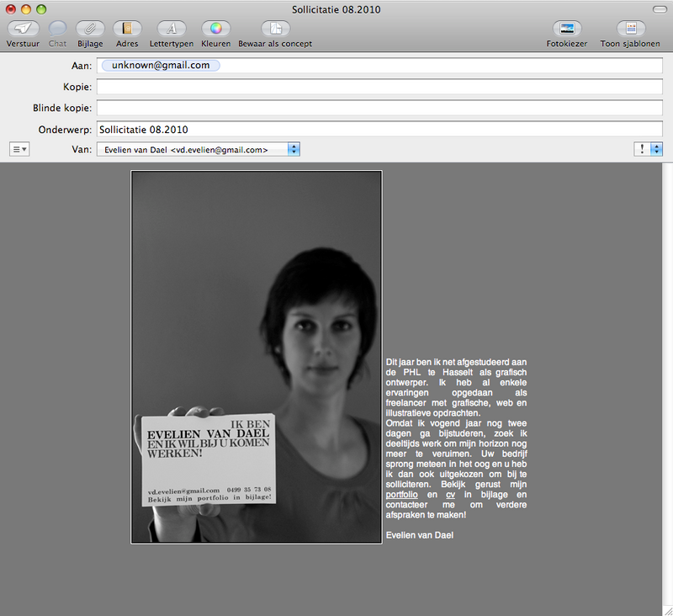Open the cv link in message body

pyautogui.click(x=450, y=495)
